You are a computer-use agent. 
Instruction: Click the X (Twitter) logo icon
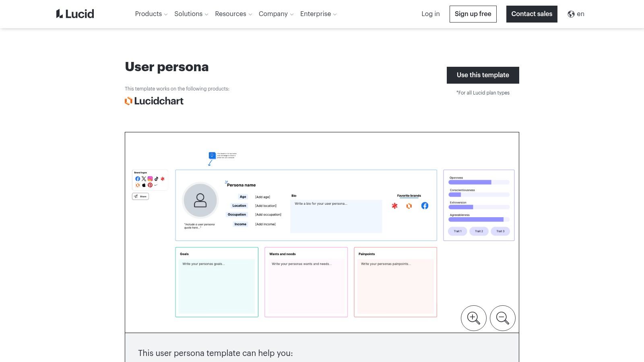click(144, 179)
